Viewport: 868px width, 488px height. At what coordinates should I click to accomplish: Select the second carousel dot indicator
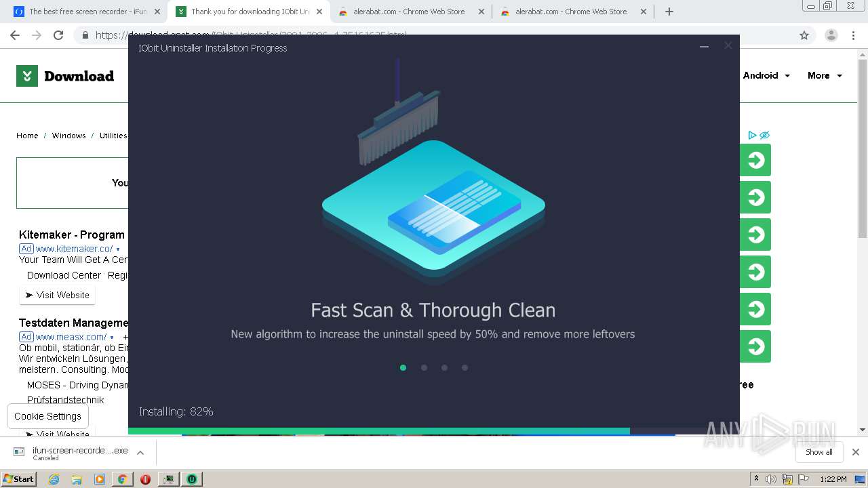tap(424, 367)
